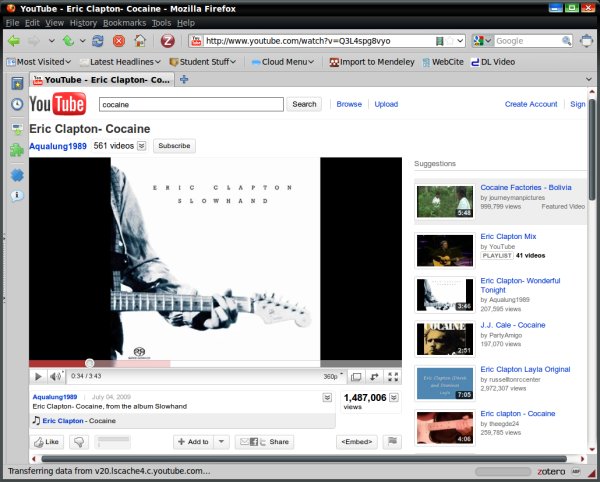Open the Home page icon
The width and height of the screenshot is (600, 482).
click(140, 41)
